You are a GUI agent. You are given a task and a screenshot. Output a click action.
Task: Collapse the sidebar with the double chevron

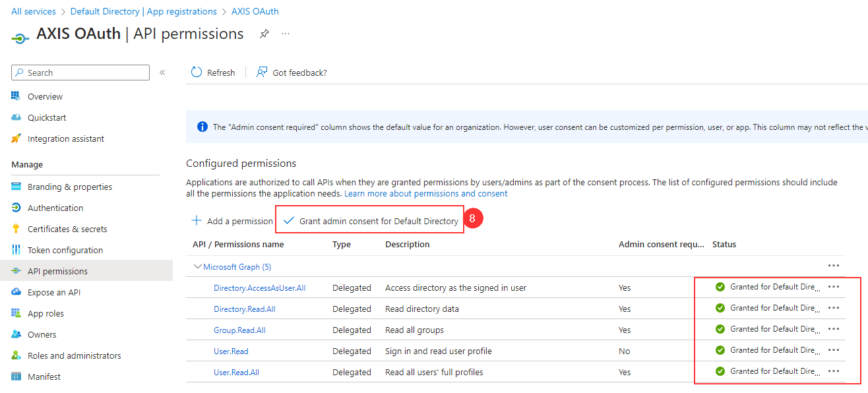pos(162,73)
